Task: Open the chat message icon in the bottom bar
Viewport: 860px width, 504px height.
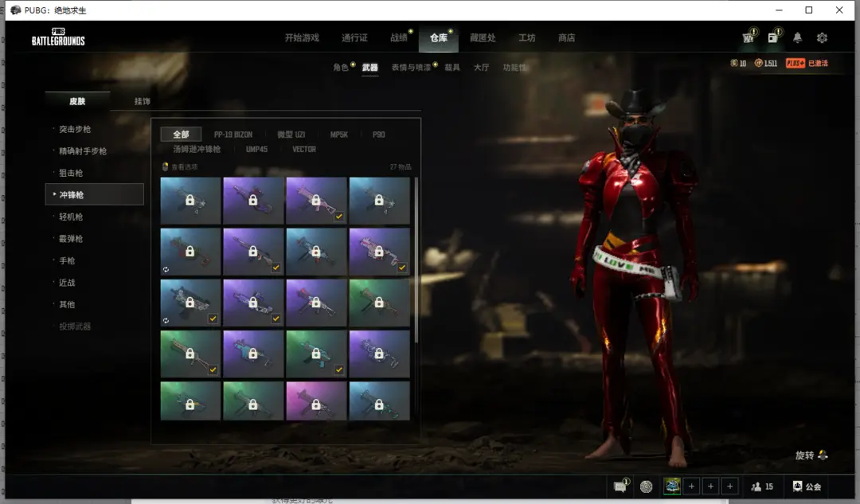Action: pyautogui.click(x=620, y=486)
